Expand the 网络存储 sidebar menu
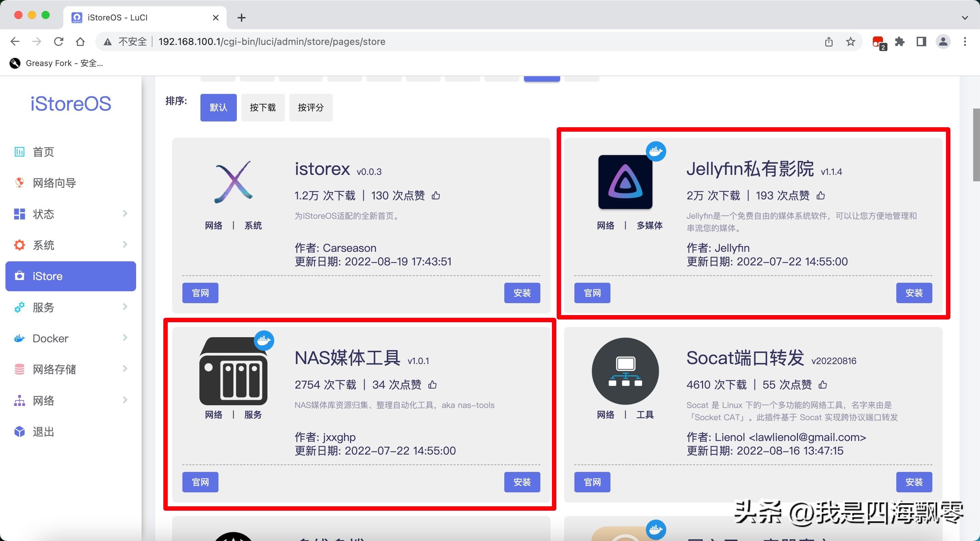This screenshot has height=541, width=980. coord(70,369)
